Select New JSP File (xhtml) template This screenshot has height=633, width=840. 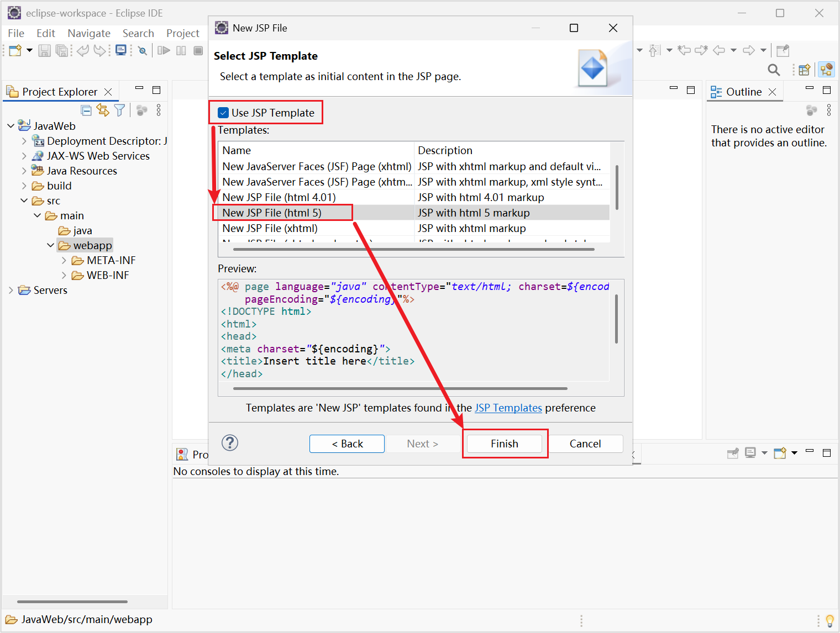(x=414, y=228)
